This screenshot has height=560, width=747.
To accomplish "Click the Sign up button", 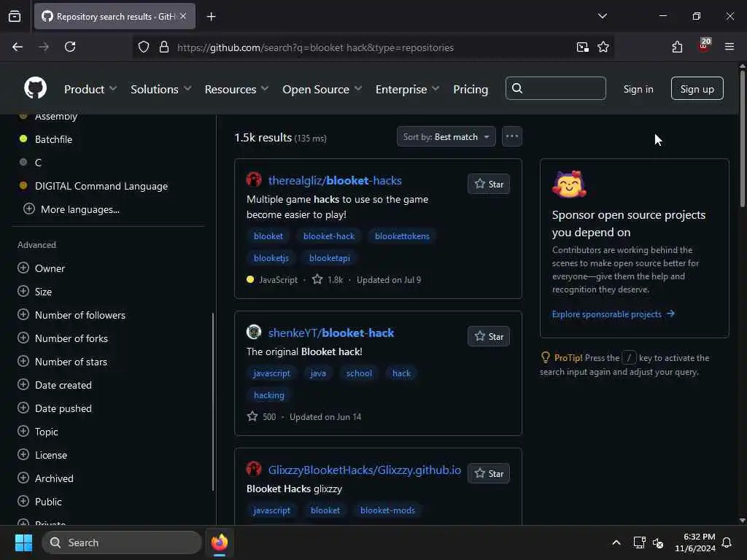I will click(x=697, y=88).
